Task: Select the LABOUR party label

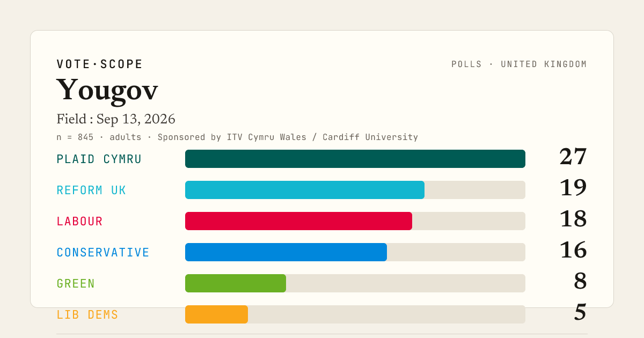Action: point(79,222)
